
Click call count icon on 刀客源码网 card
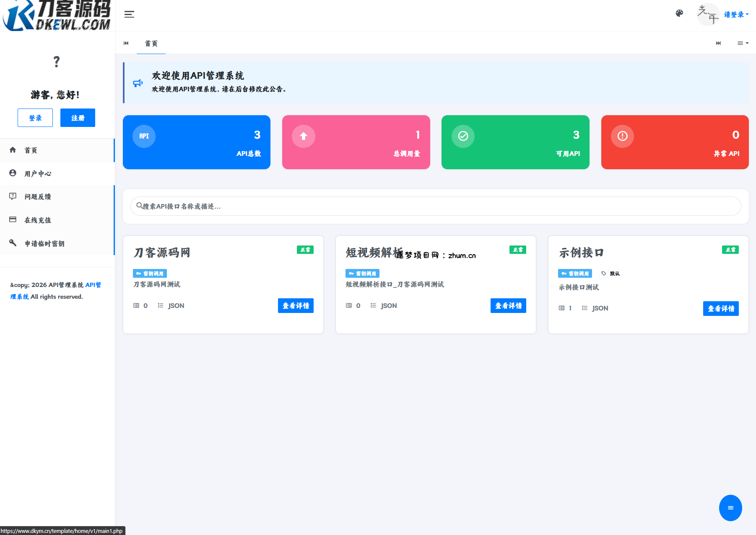coord(136,305)
